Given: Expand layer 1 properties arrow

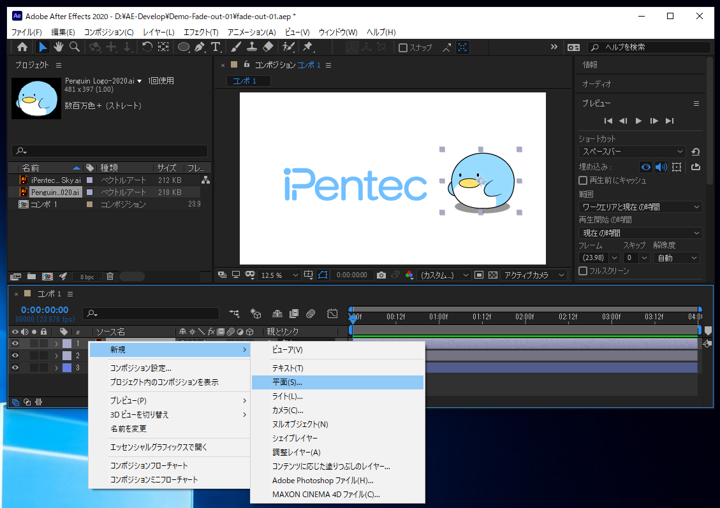Looking at the screenshot, I should [x=56, y=344].
